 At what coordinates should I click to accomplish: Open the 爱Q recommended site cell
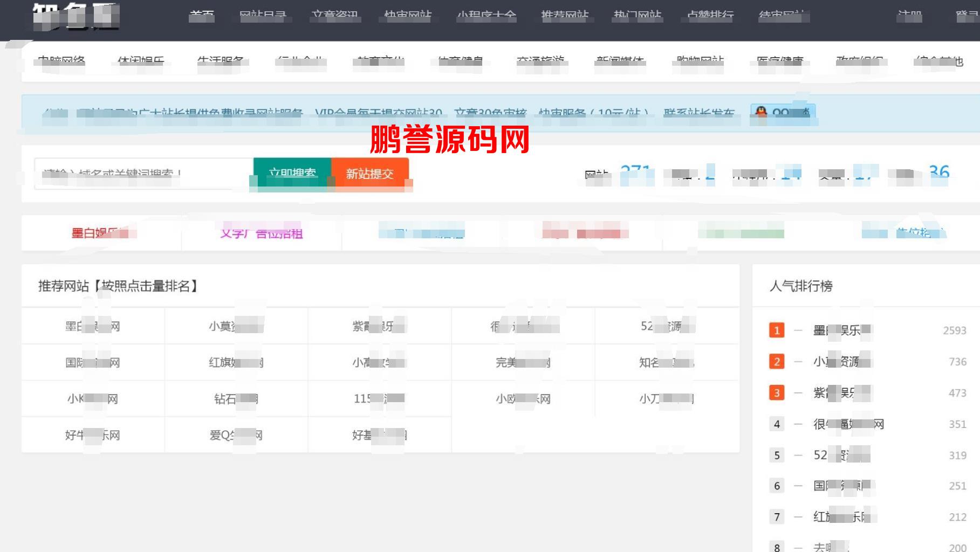(x=236, y=435)
